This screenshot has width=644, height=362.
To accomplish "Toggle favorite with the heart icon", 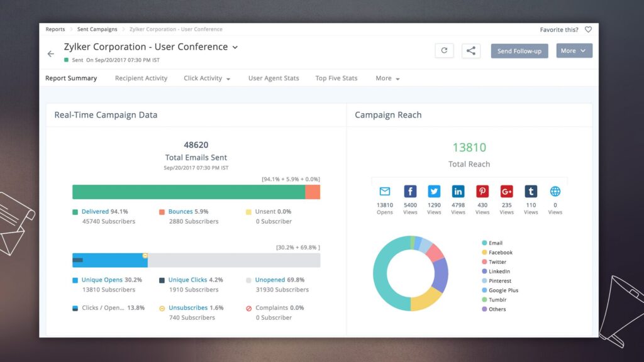I will (x=588, y=29).
